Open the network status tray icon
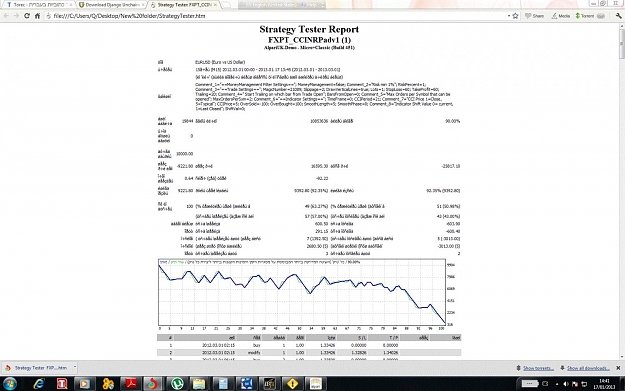Screen dimensions: 625x391 click(584, 384)
